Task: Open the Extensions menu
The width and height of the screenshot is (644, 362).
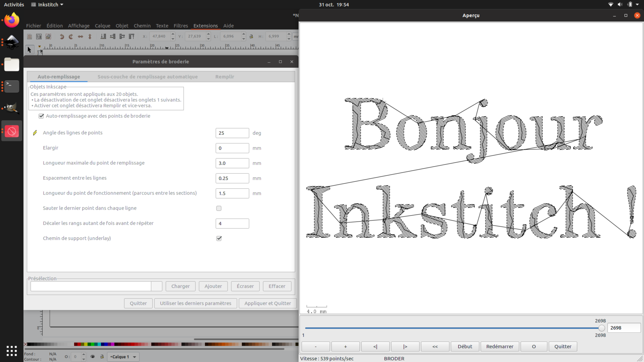Action: 205,26
